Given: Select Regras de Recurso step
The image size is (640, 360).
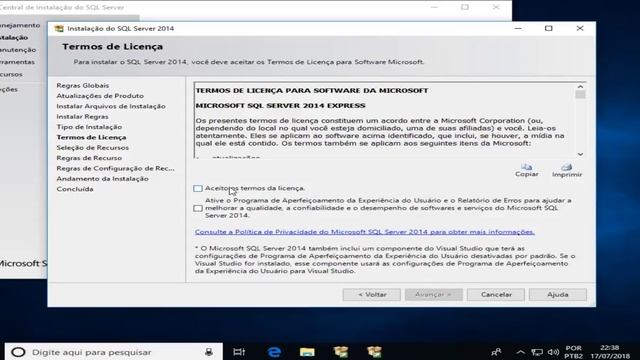Looking at the screenshot, I should [x=89, y=158].
